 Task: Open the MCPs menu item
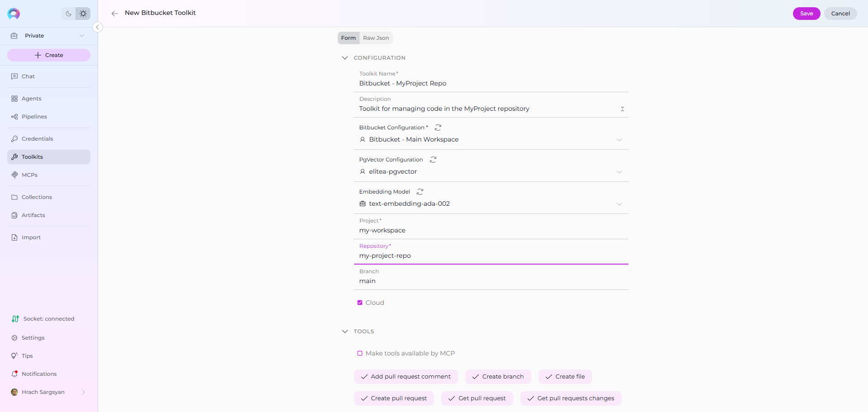[29, 175]
